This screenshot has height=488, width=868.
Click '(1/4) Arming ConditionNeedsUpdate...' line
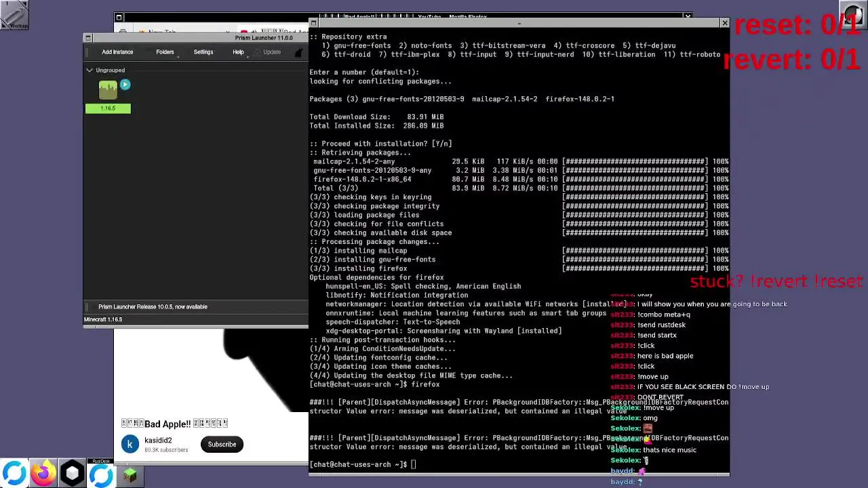[382, 348]
